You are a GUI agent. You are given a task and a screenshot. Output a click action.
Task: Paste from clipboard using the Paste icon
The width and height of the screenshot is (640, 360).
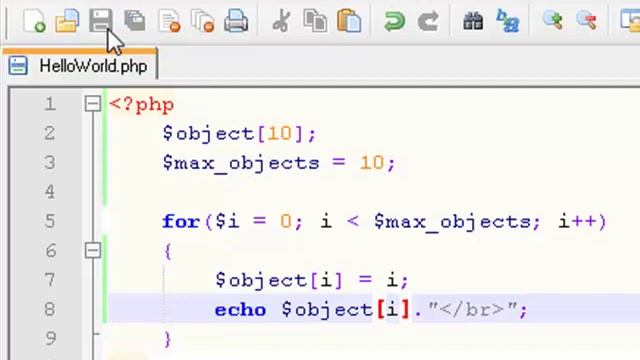coord(349,21)
